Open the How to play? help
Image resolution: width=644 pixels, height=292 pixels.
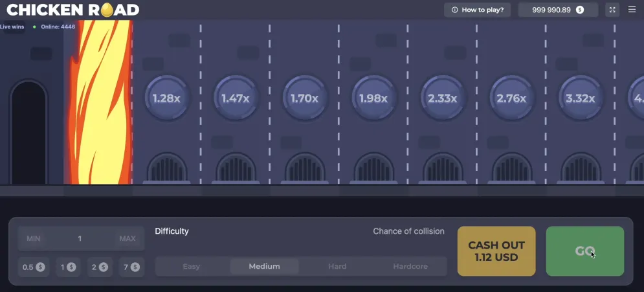click(477, 10)
